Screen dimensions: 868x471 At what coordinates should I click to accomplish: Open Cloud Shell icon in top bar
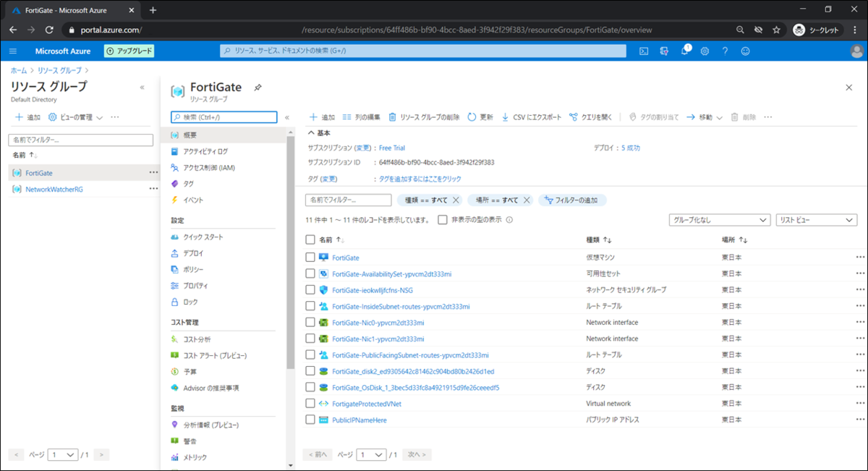click(644, 51)
